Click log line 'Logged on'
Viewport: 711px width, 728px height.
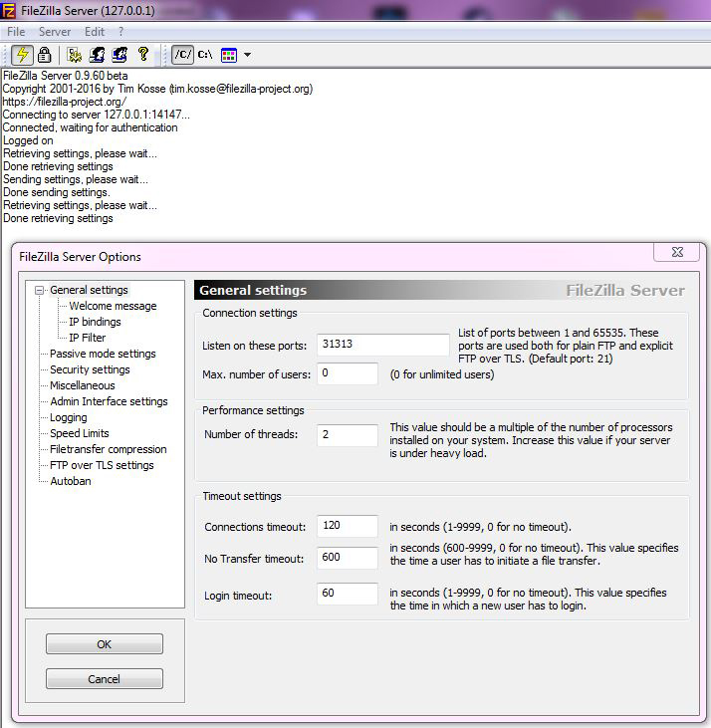tap(28, 140)
